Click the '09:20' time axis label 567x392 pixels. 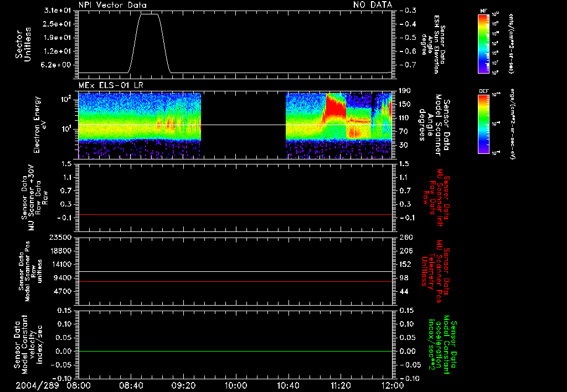(183, 385)
